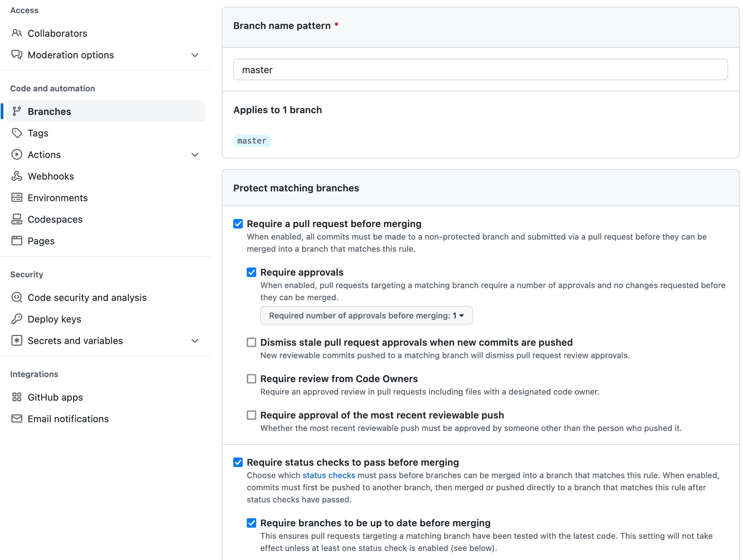Click the Secrets and variables asterisk icon
The height and width of the screenshot is (560, 743).
(x=17, y=340)
